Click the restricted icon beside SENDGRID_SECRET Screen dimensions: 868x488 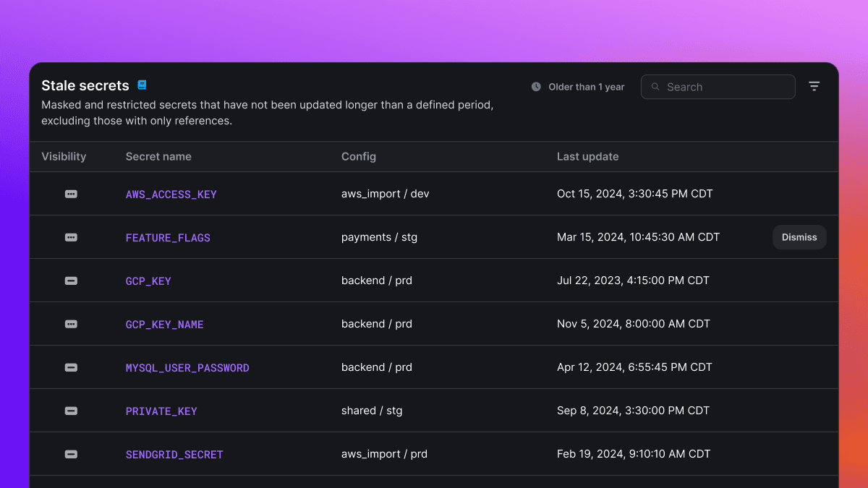70,454
